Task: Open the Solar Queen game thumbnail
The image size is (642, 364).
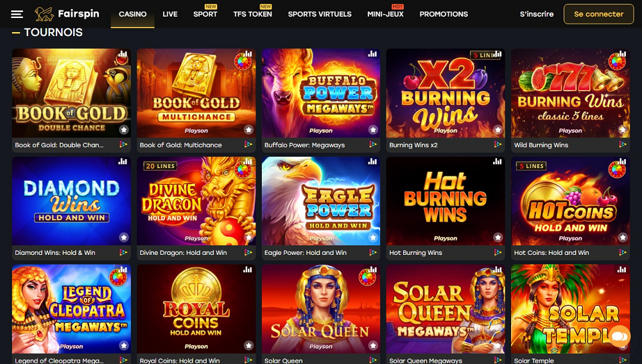Action: 321,309
